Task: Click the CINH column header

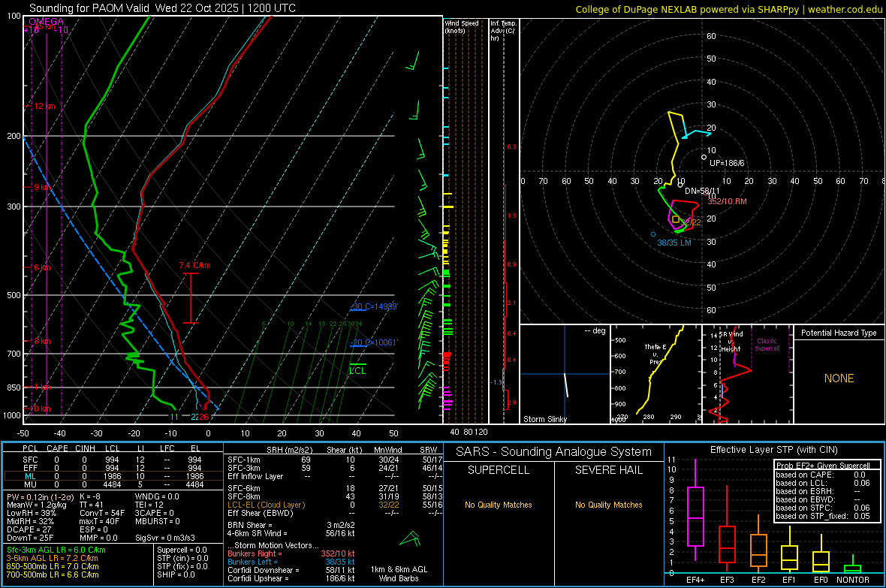Action: [86, 448]
